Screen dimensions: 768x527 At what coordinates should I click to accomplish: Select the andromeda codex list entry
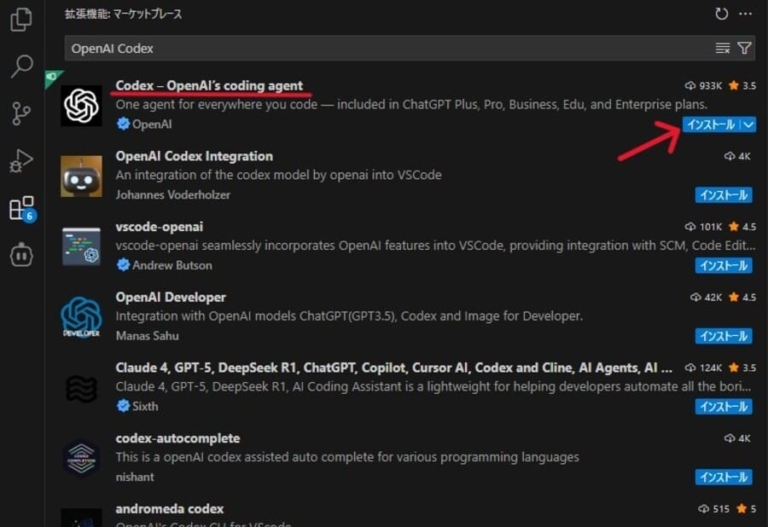click(x=170, y=509)
